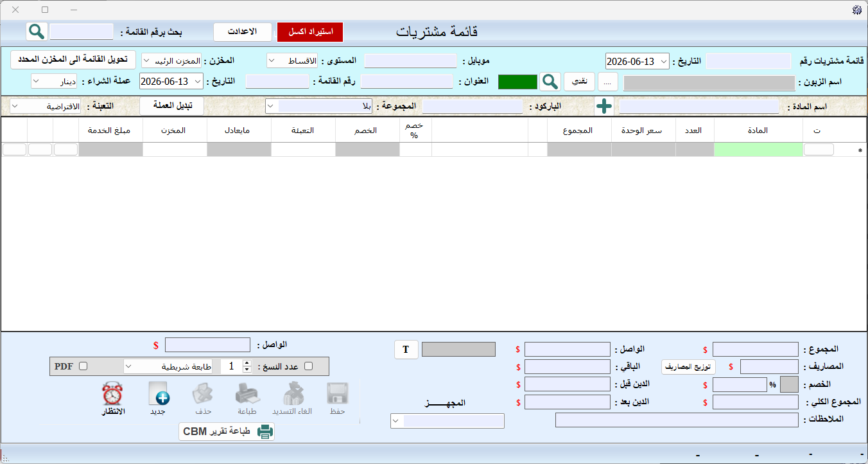Click the الواصل field above print options
This screenshot has height=464, width=868.
(x=207, y=345)
